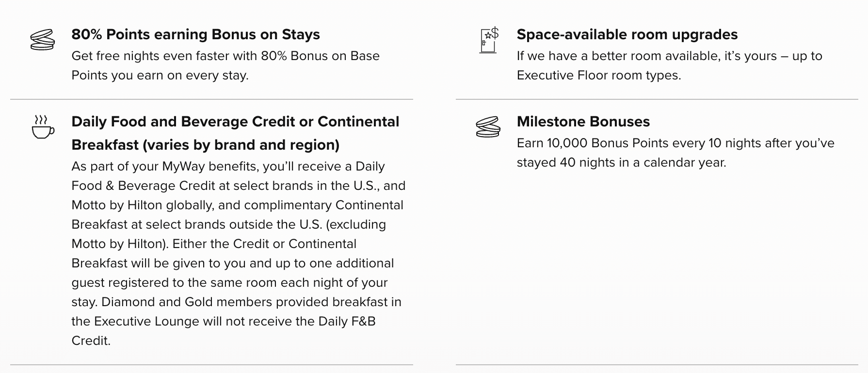
Task: Select the "Space-available room upgrades" heading
Action: point(627,34)
